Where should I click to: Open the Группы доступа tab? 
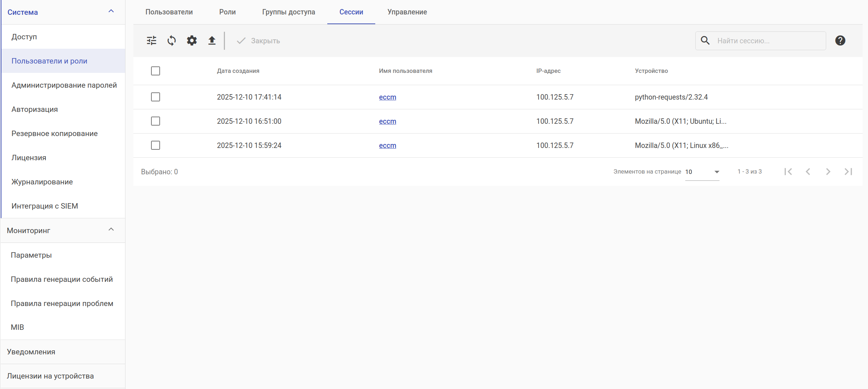pos(288,12)
